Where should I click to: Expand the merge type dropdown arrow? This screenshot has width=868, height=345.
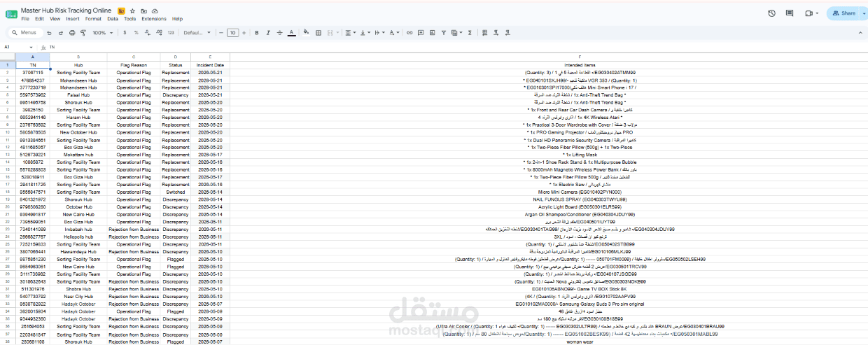click(337, 33)
